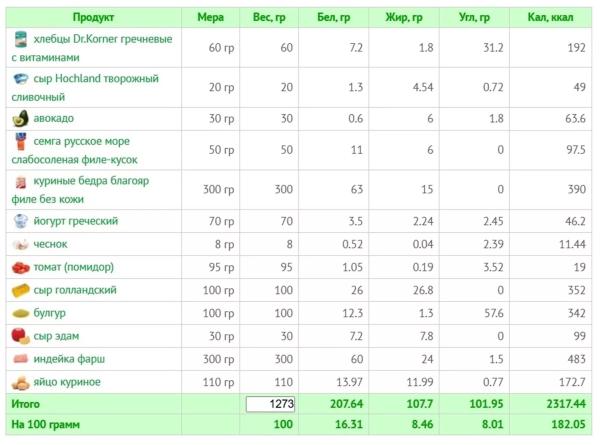Click the Greek yogurt icon

pyautogui.click(x=20, y=221)
